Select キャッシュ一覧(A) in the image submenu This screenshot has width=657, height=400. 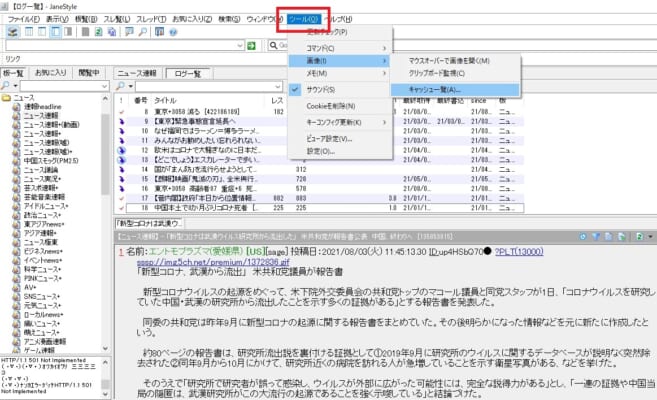pyautogui.click(x=438, y=89)
